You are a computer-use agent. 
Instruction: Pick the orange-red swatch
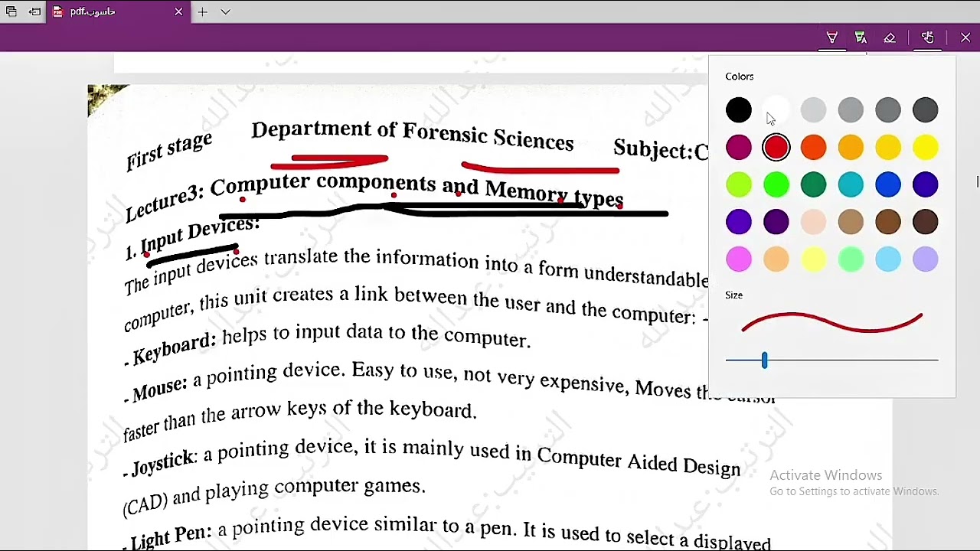(x=814, y=148)
